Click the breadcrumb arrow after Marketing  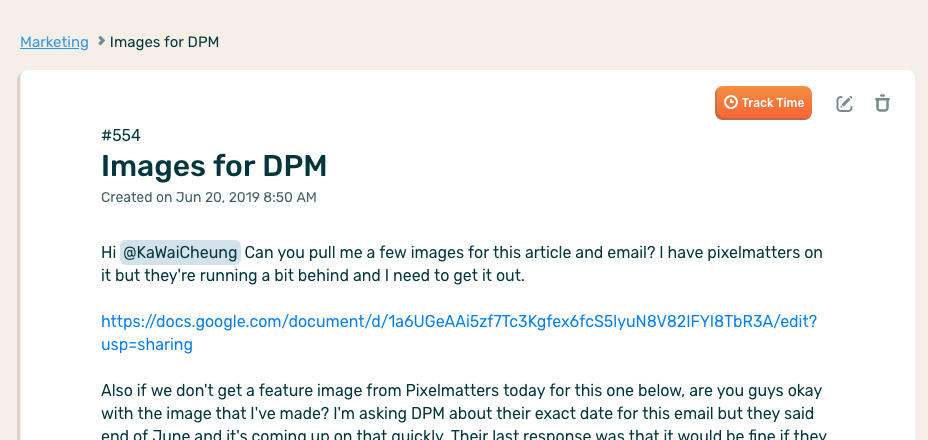pos(101,42)
